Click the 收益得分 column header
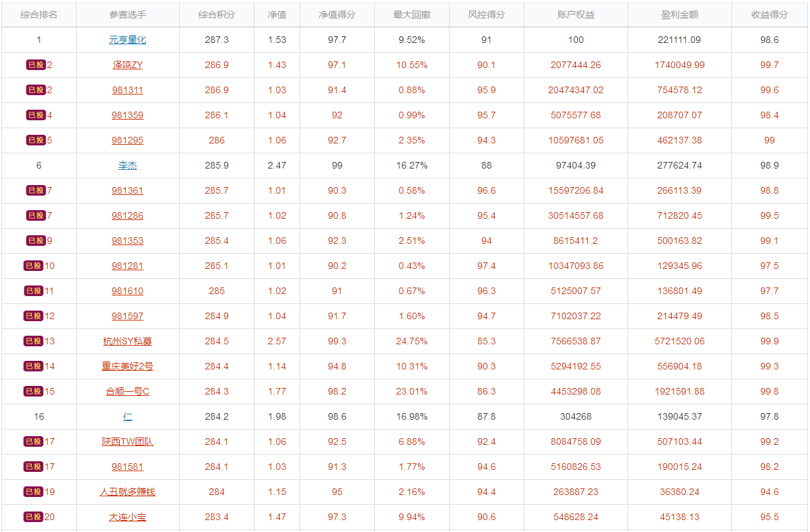Image resolution: width=810 pixels, height=532 pixels. pyautogui.click(x=770, y=15)
